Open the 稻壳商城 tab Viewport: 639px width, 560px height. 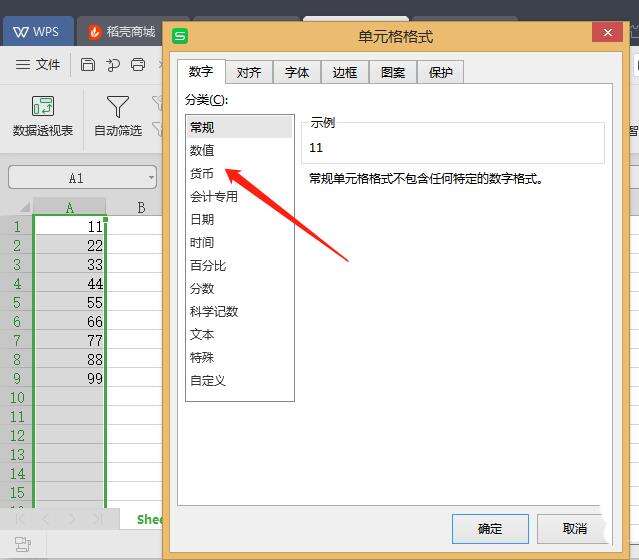click(x=122, y=32)
